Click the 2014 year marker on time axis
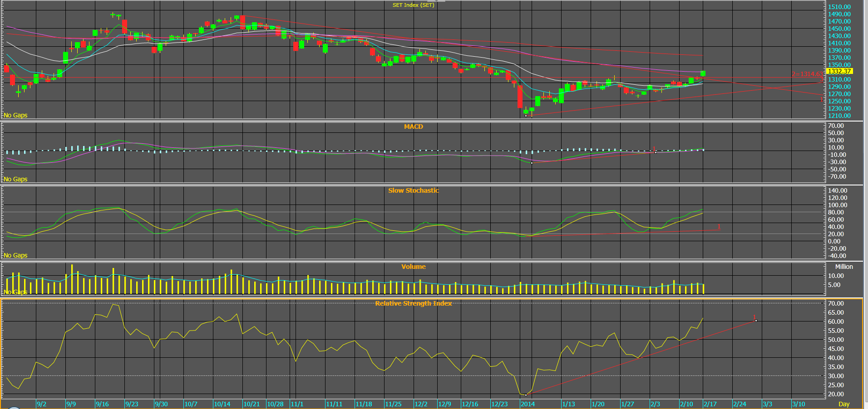 [x=528, y=404]
